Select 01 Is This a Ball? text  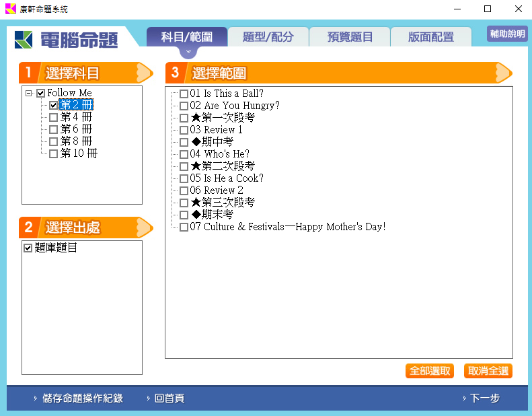[227, 94]
